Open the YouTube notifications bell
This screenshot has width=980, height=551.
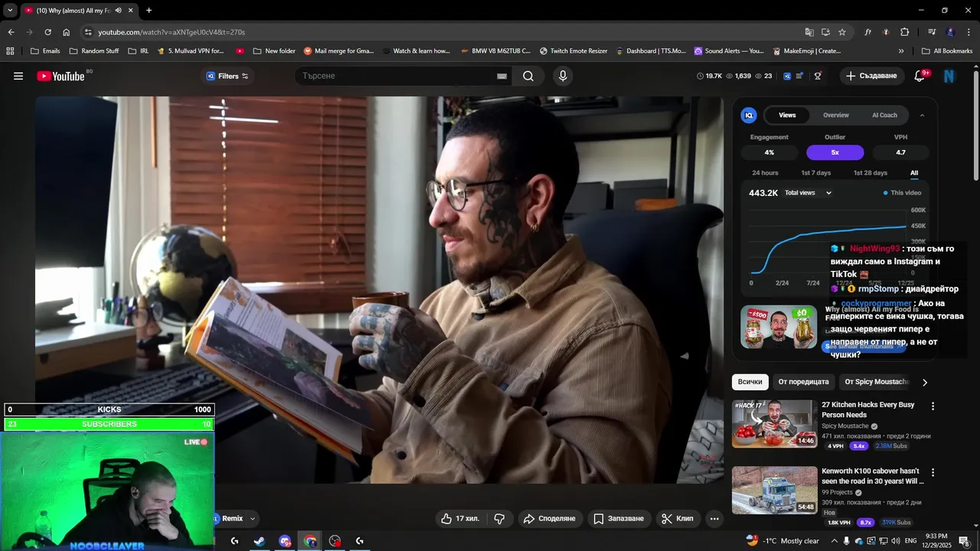click(x=920, y=76)
